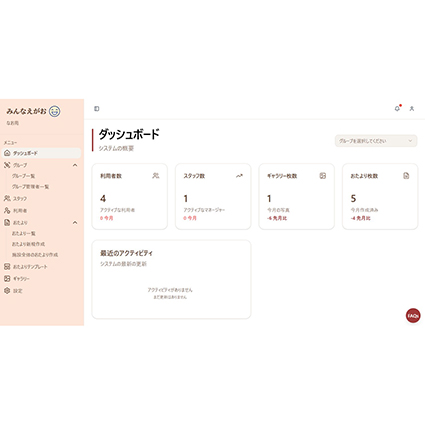Open the notification bell
425x425 pixels.
click(397, 109)
